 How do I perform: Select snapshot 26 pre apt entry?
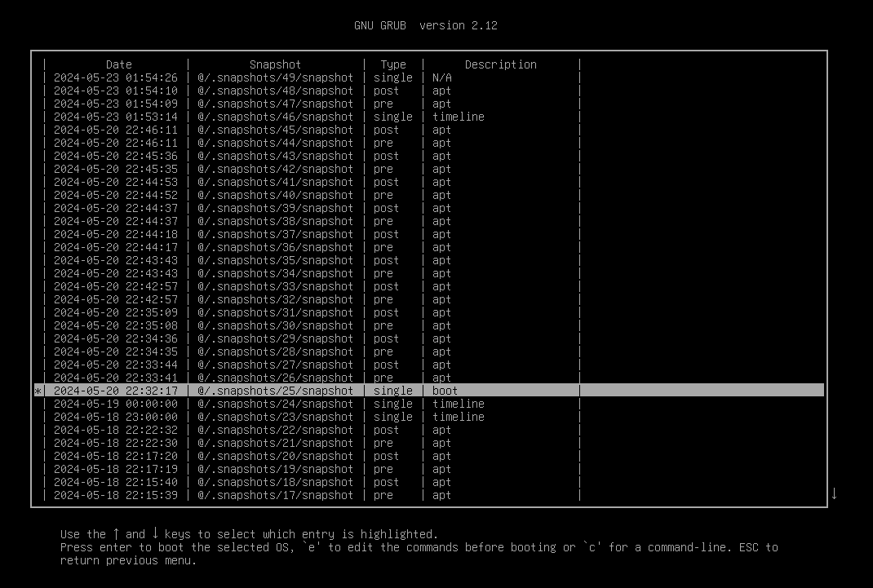pos(275,378)
